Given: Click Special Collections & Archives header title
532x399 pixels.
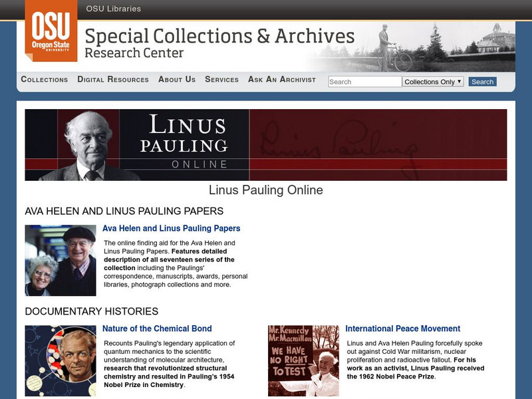Looking at the screenshot, I should [219, 36].
